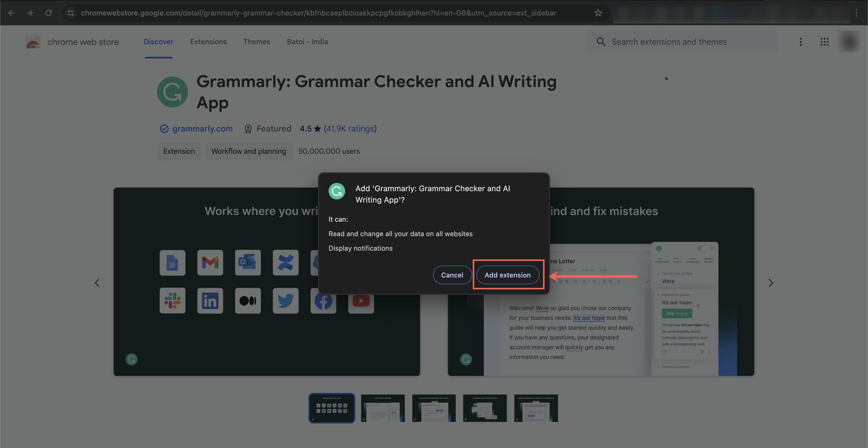Click the Add extension button

point(507,275)
